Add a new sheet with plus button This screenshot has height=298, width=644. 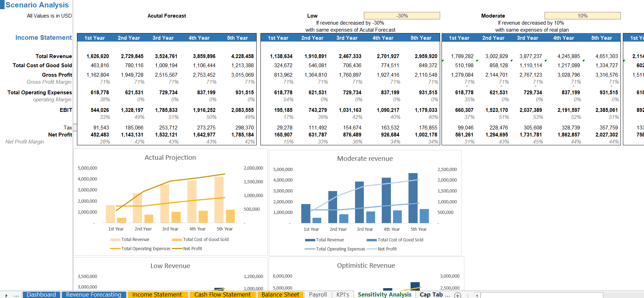[458, 295]
